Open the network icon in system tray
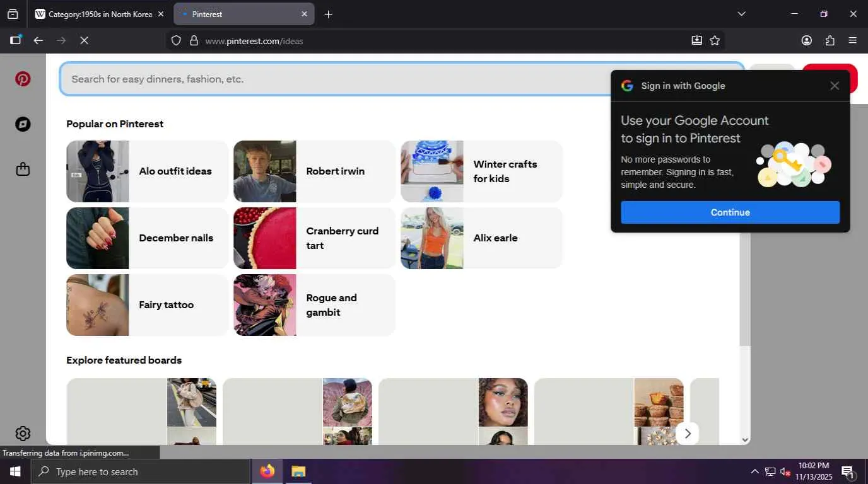 [770, 471]
